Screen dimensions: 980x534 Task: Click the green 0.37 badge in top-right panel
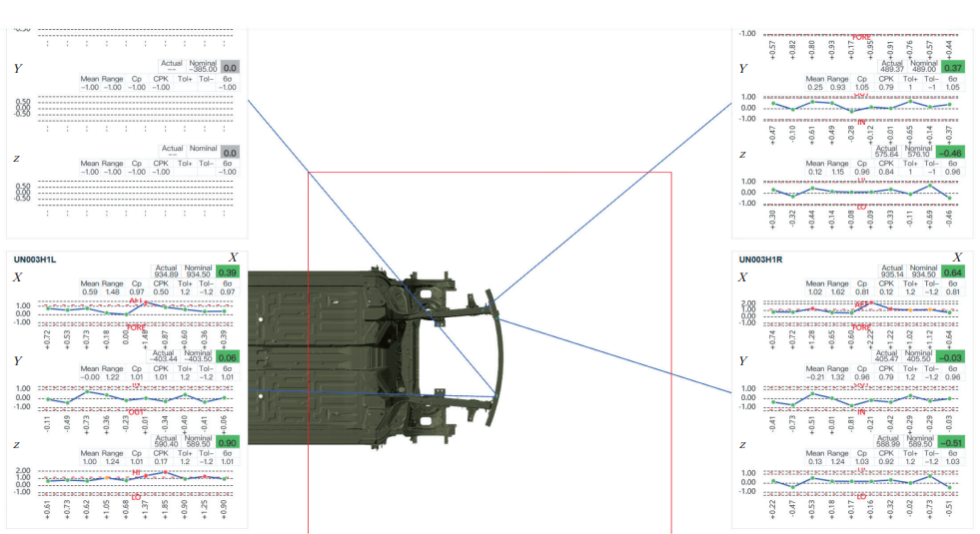(x=953, y=68)
